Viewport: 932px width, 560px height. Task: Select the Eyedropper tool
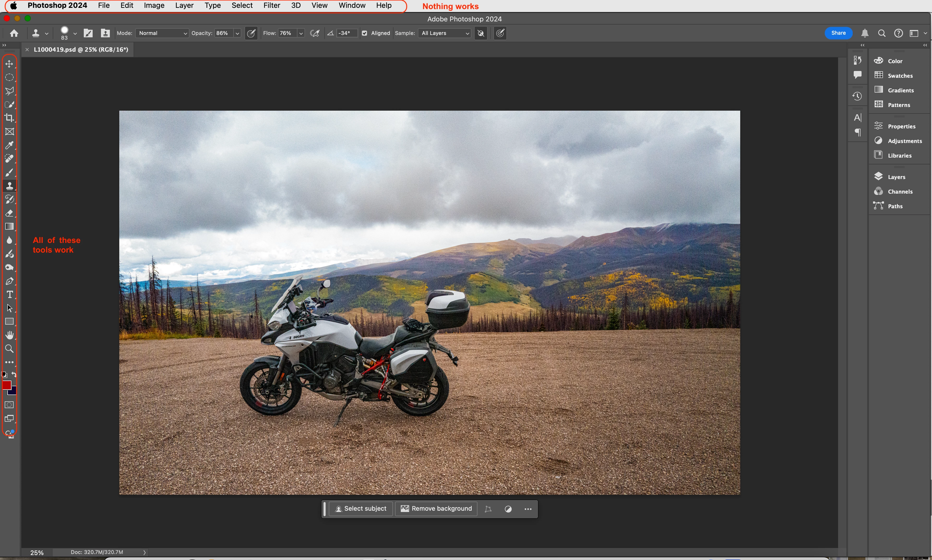9,145
